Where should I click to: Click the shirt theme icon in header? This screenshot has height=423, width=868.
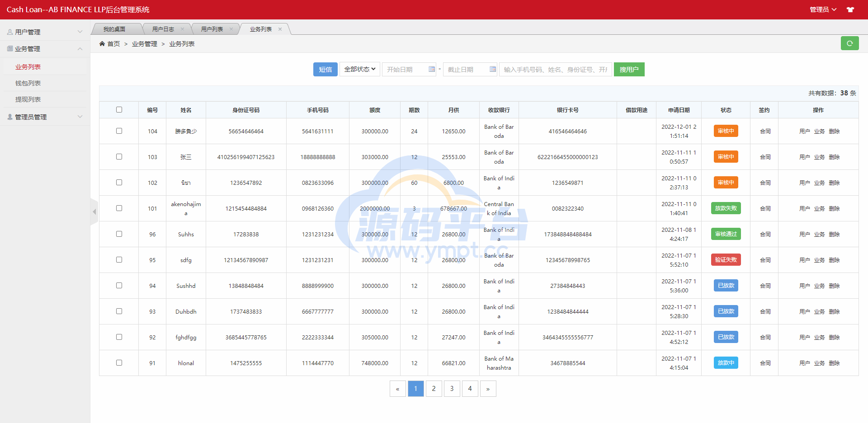(850, 9)
